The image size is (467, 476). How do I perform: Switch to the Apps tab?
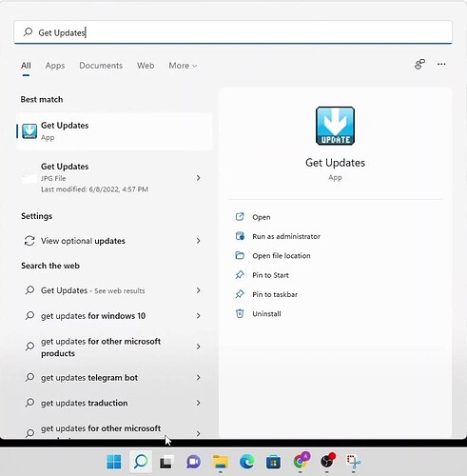[x=55, y=66]
